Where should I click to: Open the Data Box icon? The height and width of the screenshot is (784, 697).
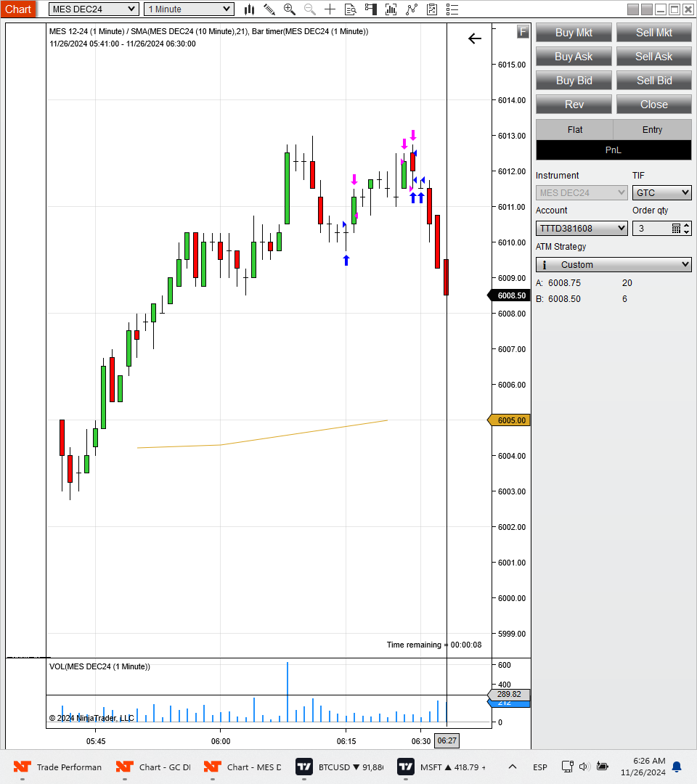click(x=351, y=9)
